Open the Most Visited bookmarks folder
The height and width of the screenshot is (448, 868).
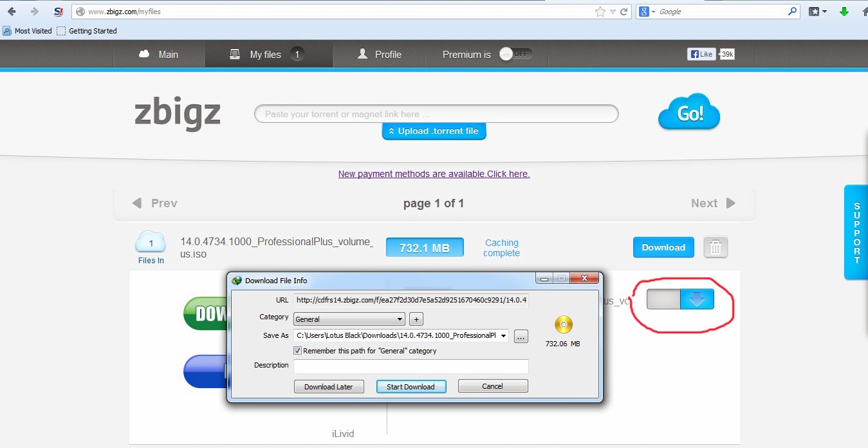point(27,31)
